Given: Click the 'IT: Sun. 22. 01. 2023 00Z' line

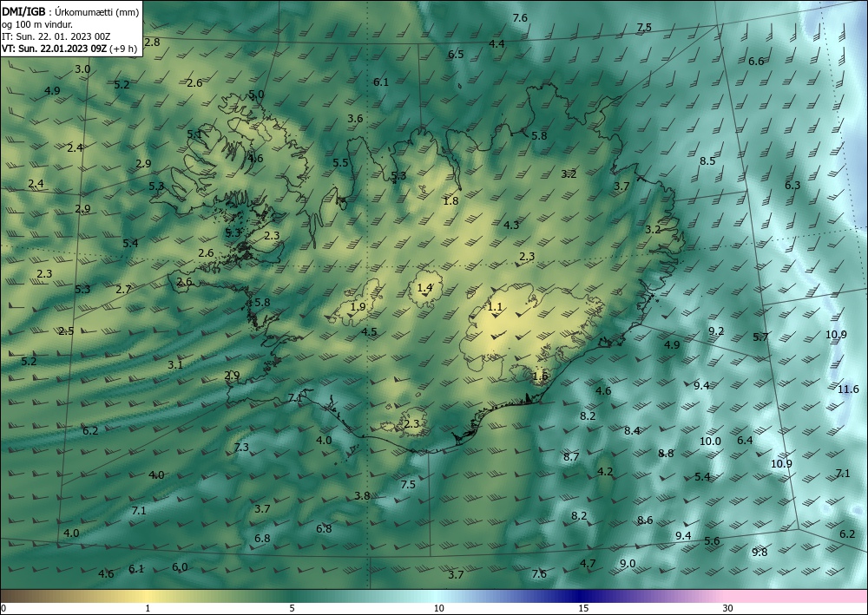Looking at the screenshot, I should (56, 36).
